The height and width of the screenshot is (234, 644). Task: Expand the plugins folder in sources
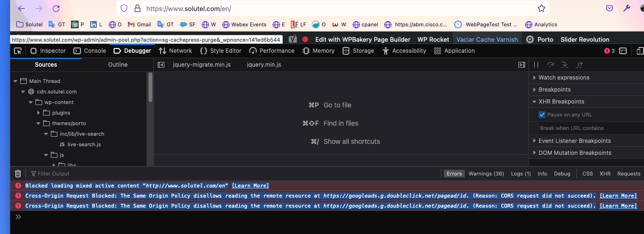39,113
